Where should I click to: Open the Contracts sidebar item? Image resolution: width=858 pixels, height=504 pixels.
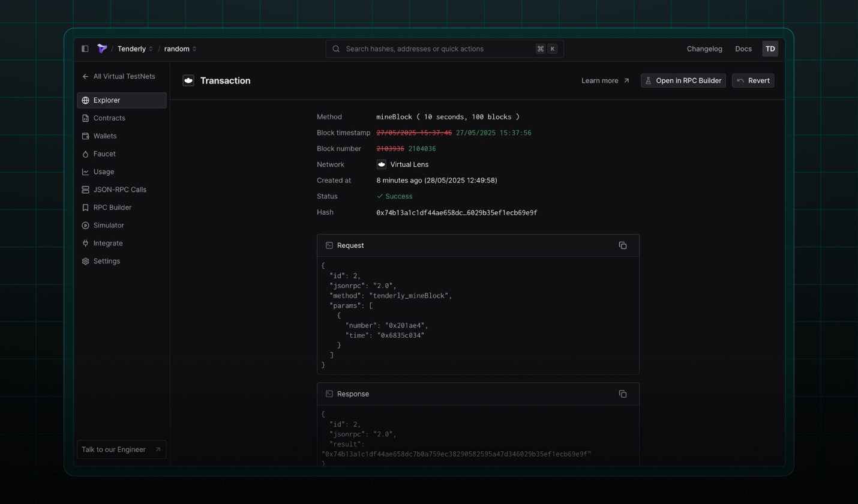pos(109,118)
